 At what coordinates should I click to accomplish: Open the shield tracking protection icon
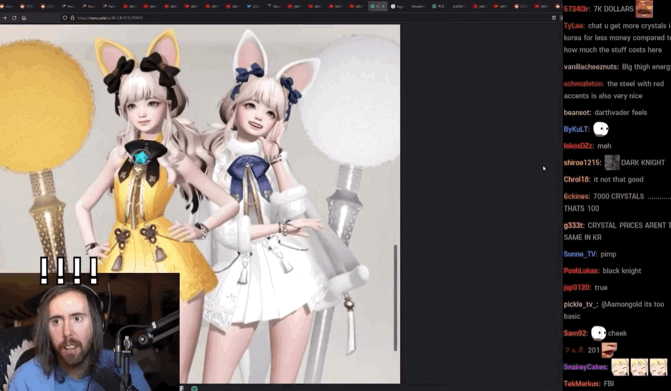65,18
